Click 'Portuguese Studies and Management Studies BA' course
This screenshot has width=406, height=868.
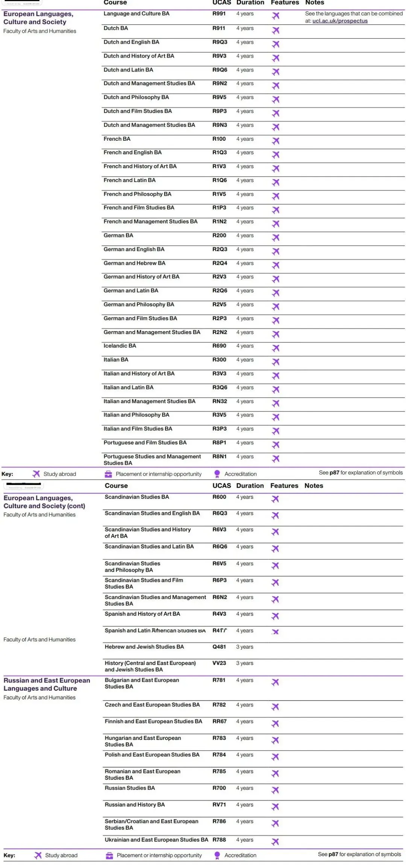tap(152, 460)
